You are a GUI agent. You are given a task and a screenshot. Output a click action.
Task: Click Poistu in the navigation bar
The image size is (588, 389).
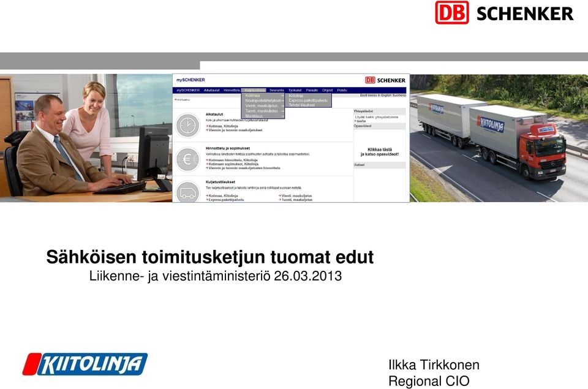click(x=342, y=91)
